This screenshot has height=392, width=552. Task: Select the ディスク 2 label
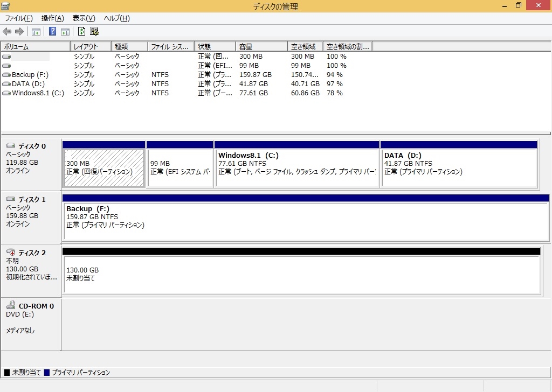[32, 253]
